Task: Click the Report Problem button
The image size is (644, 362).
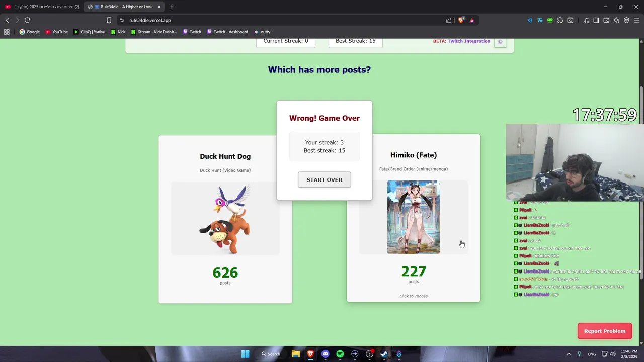Action: click(605, 331)
